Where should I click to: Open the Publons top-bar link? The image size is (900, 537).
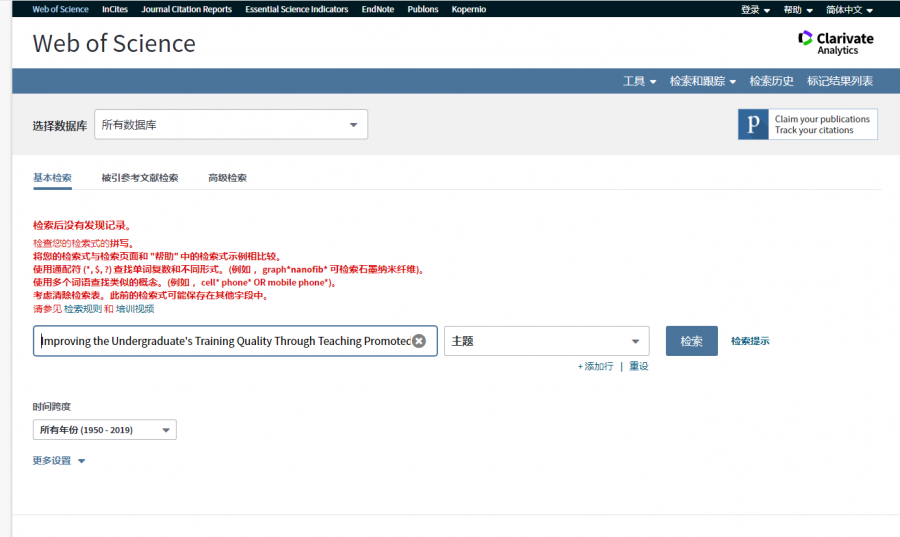[x=423, y=9]
